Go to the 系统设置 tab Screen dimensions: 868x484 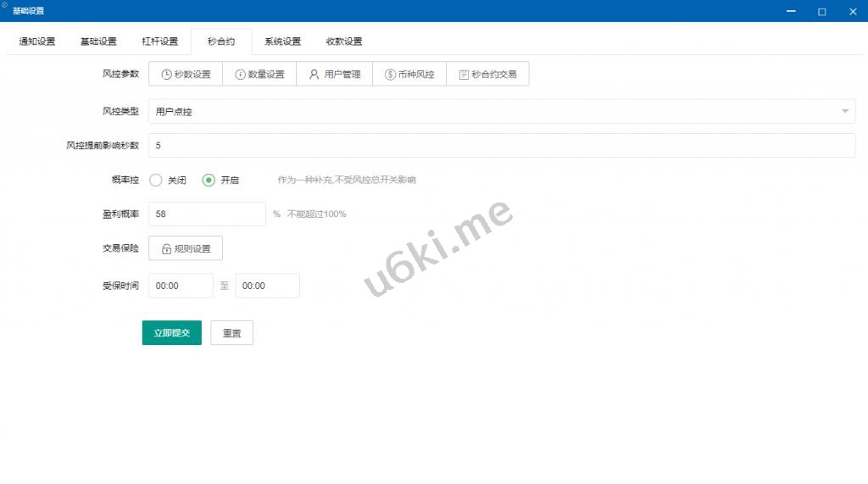click(x=282, y=42)
